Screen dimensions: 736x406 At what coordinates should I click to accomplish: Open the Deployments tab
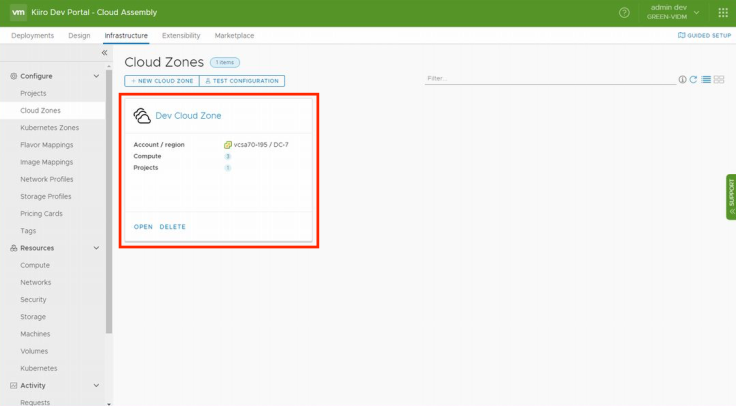pyautogui.click(x=32, y=36)
